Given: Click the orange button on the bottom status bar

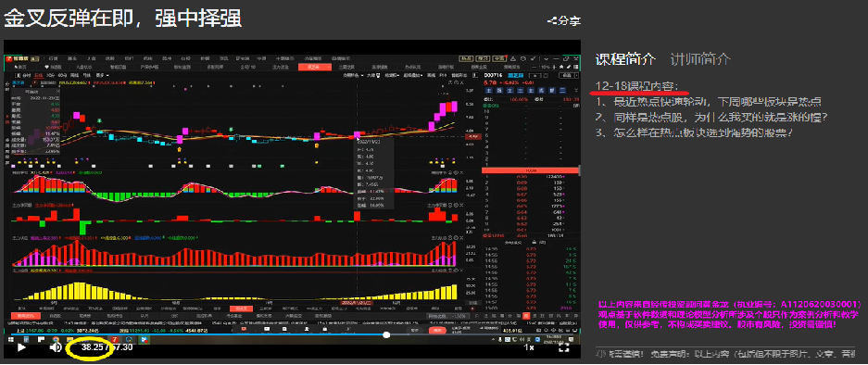Looking at the screenshot, I should [x=438, y=330].
